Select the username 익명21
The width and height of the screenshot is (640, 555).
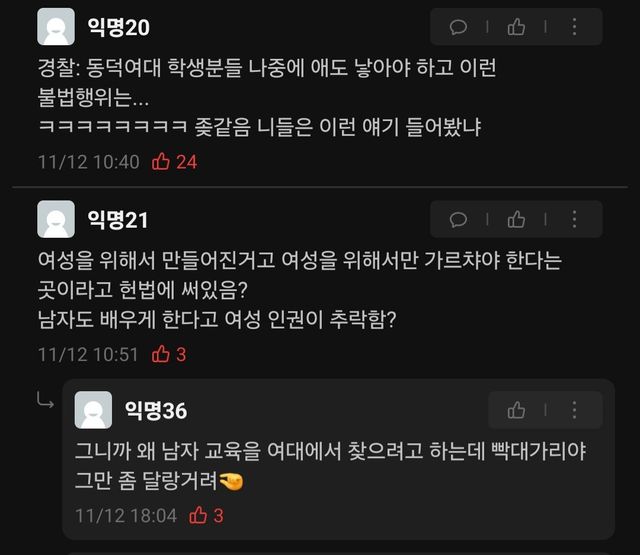[x=118, y=220]
